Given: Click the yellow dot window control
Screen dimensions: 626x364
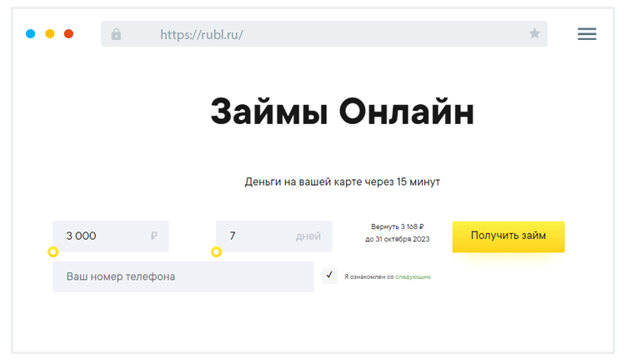Looking at the screenshot, I should point(50,34).
